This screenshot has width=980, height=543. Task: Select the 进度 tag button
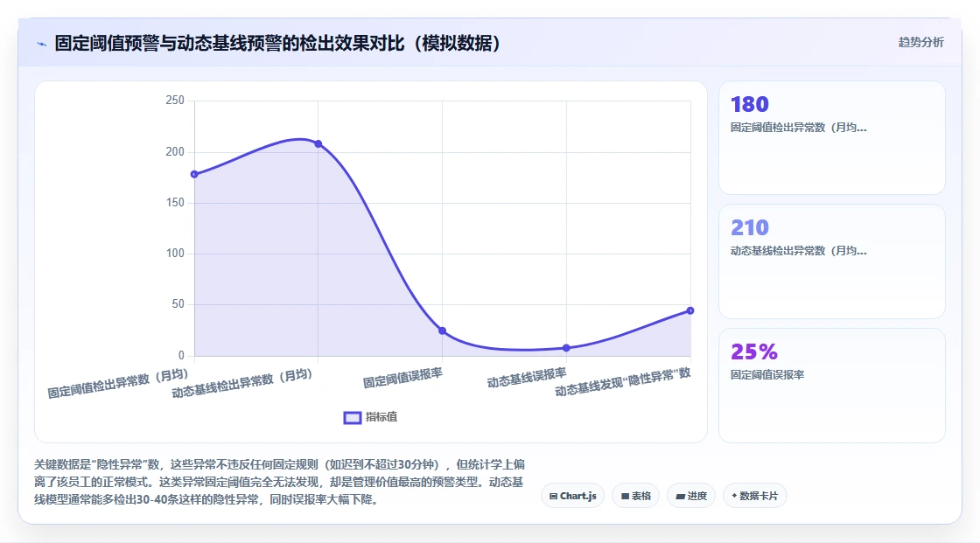point(691,496)
